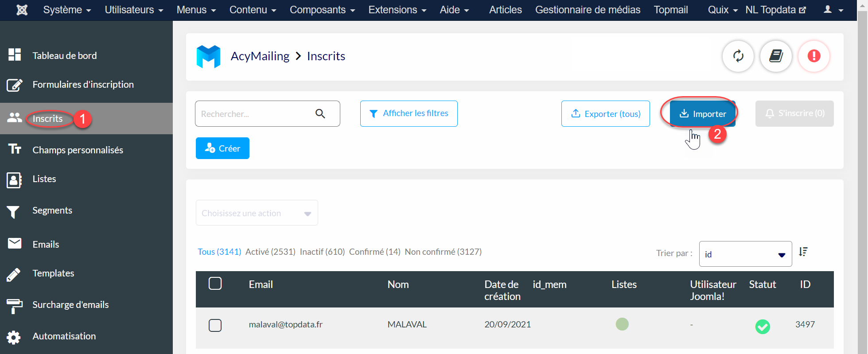Click the red exclamation alert icon
Image resolution: width=868 pixels, height=354 pixels.
(814, 56)
